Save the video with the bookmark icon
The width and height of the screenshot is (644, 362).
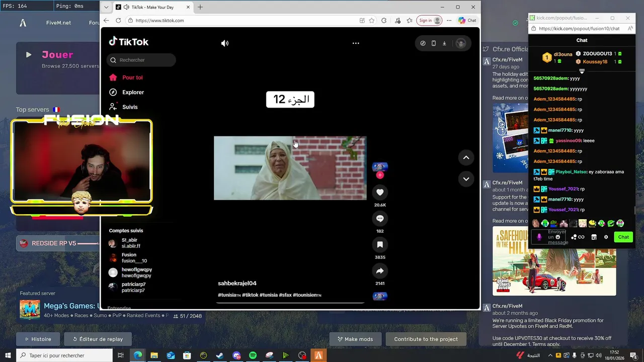[x=380, y=245]
